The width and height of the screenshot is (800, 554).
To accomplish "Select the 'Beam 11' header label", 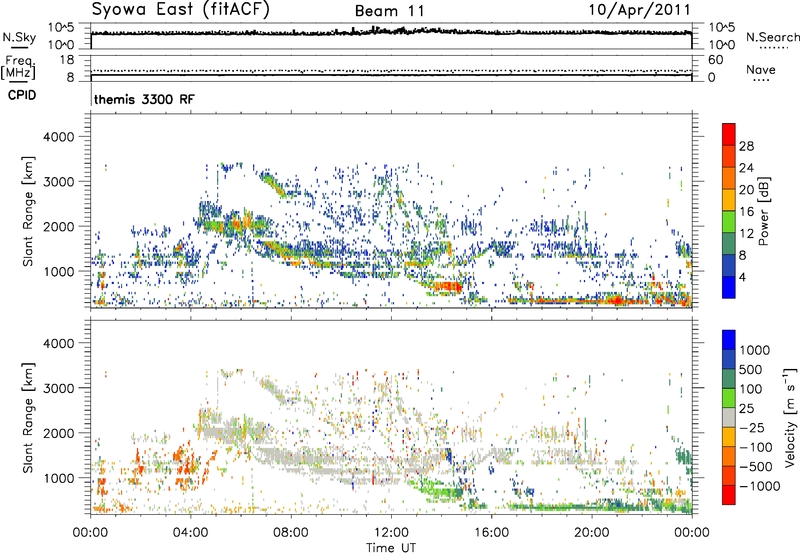I will [390, 11].
